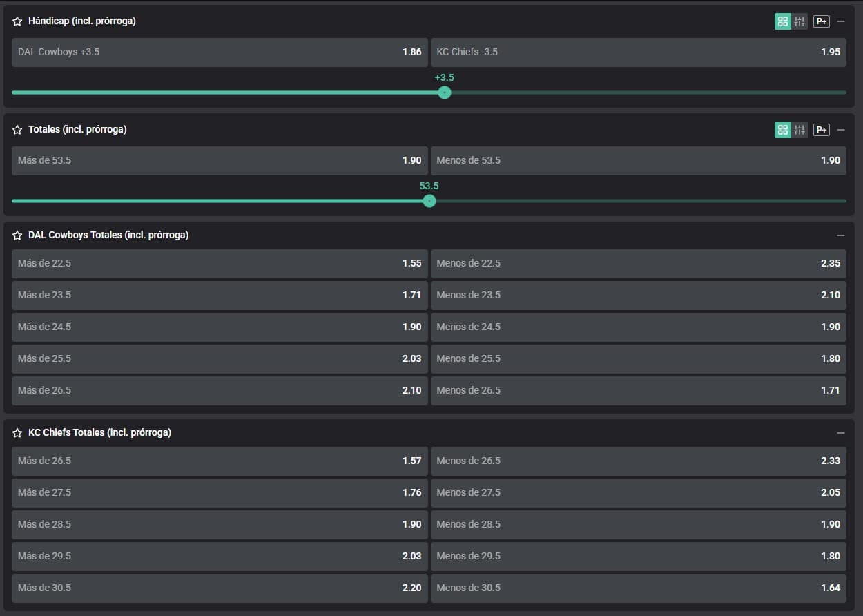Click the Hándicap slider handle at +3.5
This screenshot has width=863, height=616.
click(x=445, y=93)
